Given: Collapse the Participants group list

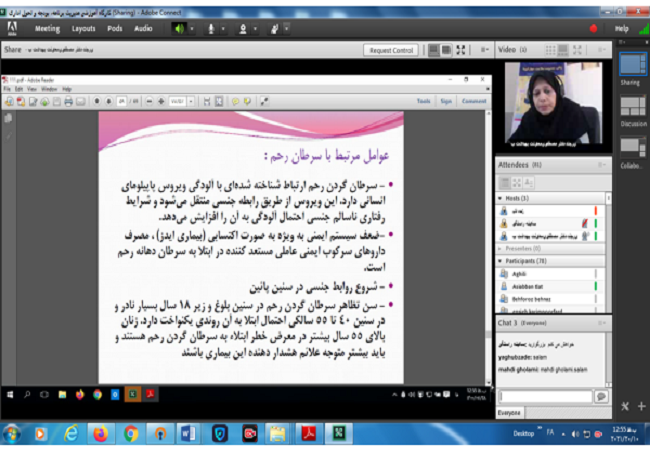Looking at the screenshot, I should (501, 260).
